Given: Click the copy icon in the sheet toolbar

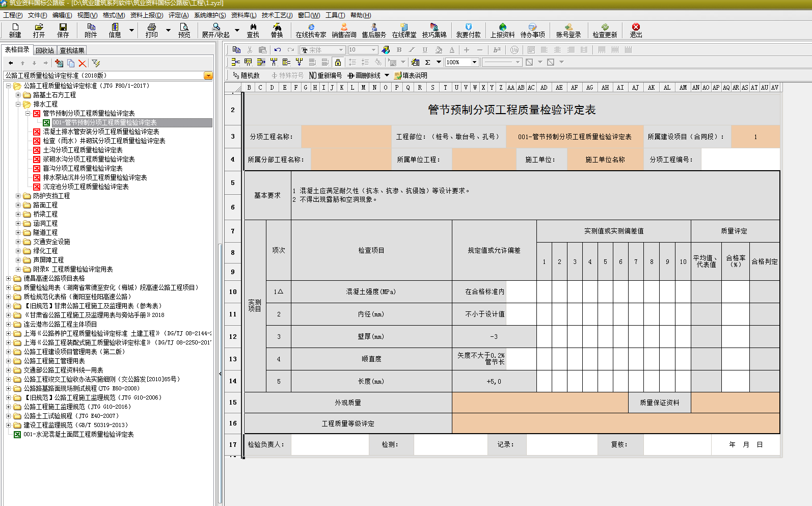Looking at the screenshot, I should (x=236, y=49).
